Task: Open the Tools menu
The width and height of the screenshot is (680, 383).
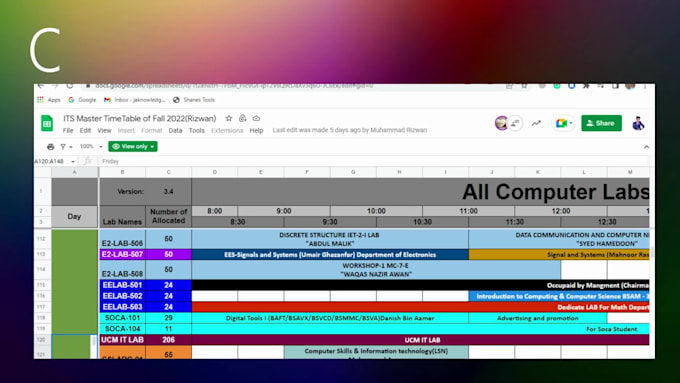Action: [x=196, y=131]
